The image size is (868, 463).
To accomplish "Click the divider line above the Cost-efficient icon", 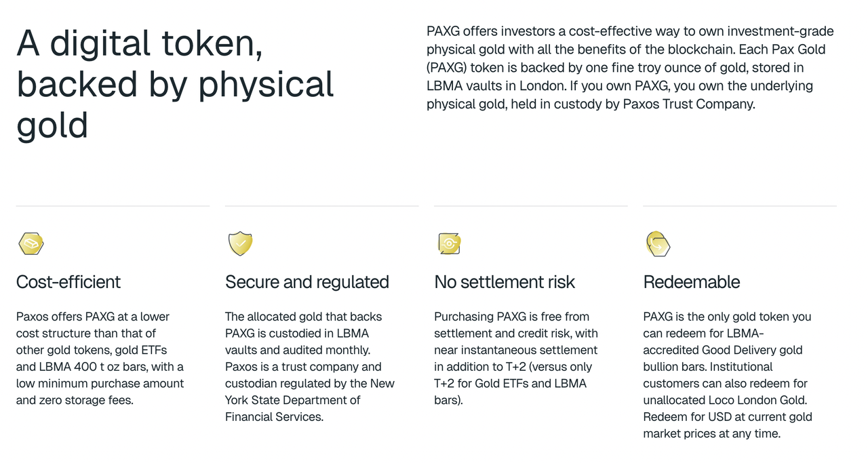I will 113,205.
